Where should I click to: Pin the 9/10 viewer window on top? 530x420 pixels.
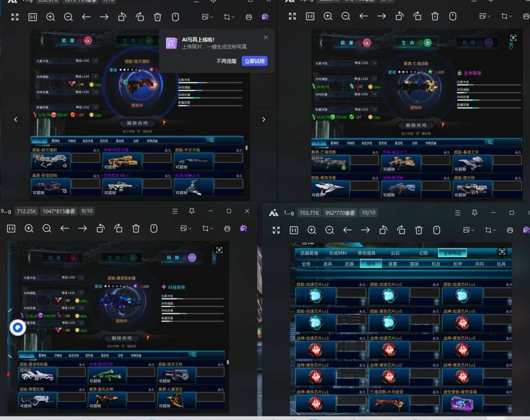(x=192, y=211)
